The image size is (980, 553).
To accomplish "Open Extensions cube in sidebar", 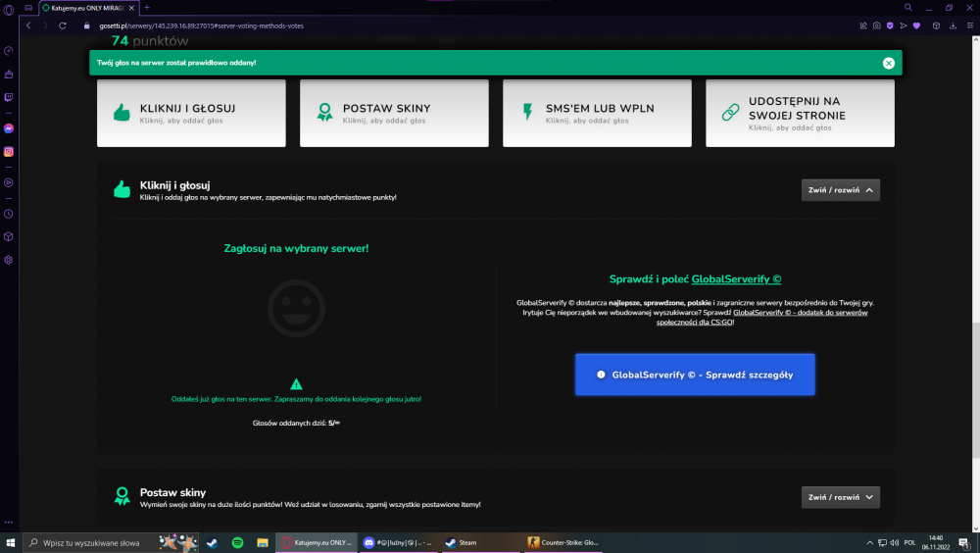I will tap(9, 236).
